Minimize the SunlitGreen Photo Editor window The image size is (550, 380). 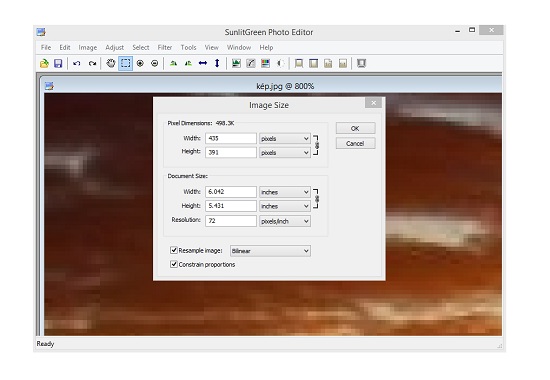point(457,31)
